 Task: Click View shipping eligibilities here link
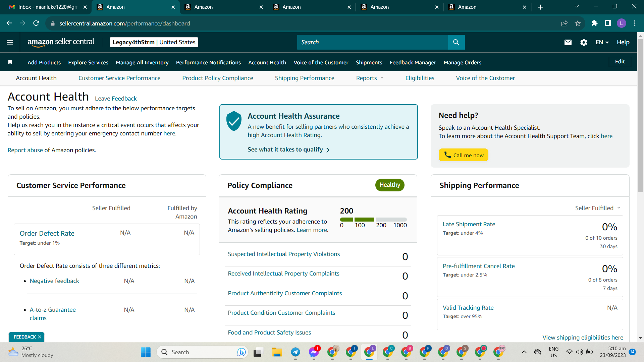point(583,338)
